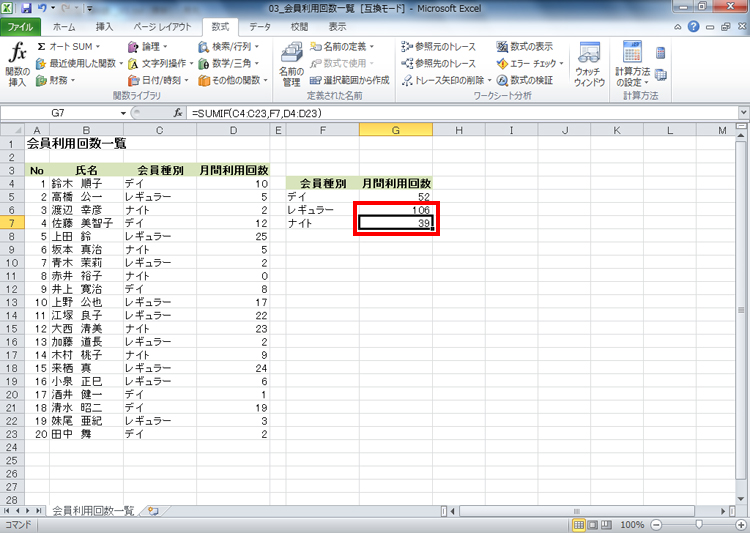Image resolution: width=750 pixels, height=533 pixels.
Task: Switch to the View (表示) tab
Action: point(337,27)
